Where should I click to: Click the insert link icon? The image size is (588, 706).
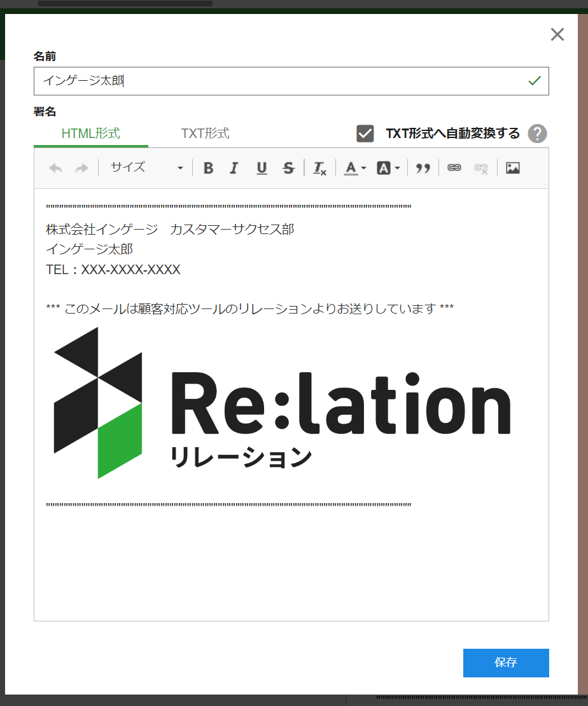click(x=454, y=168)
